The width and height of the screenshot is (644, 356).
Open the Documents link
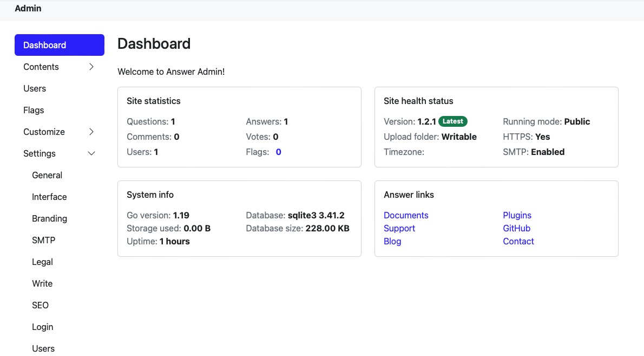click(406, 215)
